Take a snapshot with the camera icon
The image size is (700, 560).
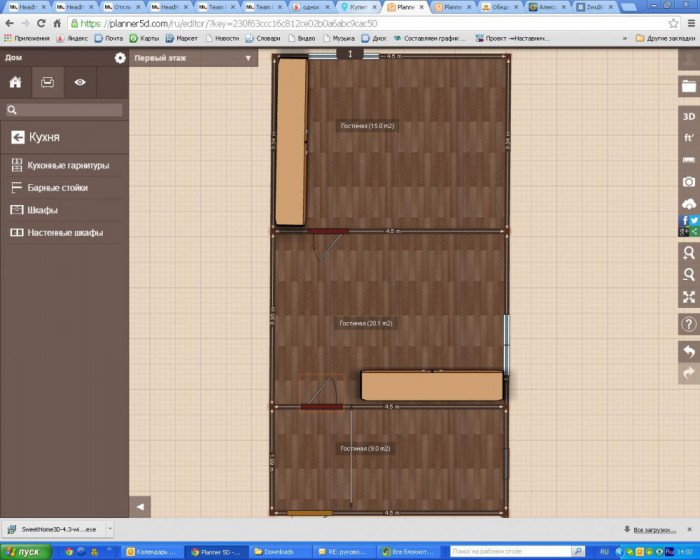(688, 182)
